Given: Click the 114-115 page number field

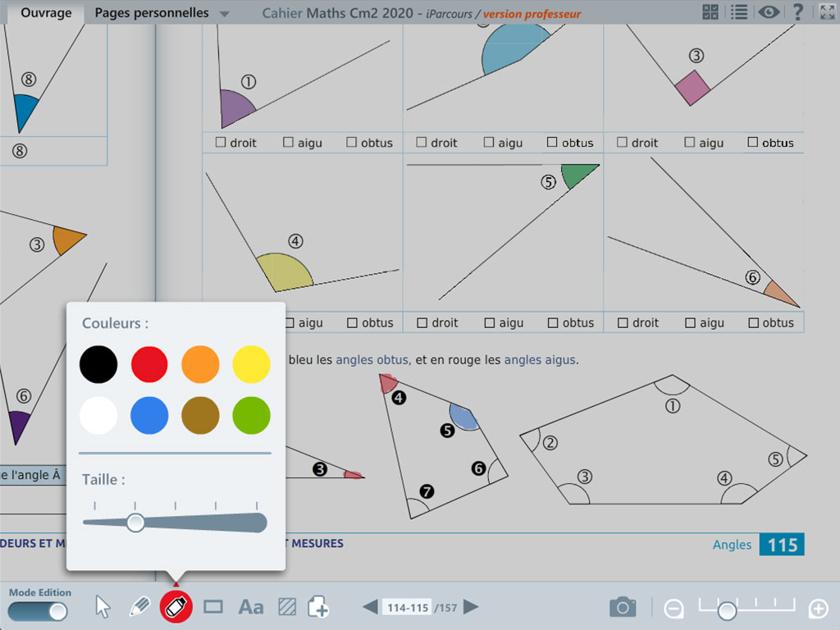Looking at the screenshot, I should pyautogui.click(x=408, y=608).
